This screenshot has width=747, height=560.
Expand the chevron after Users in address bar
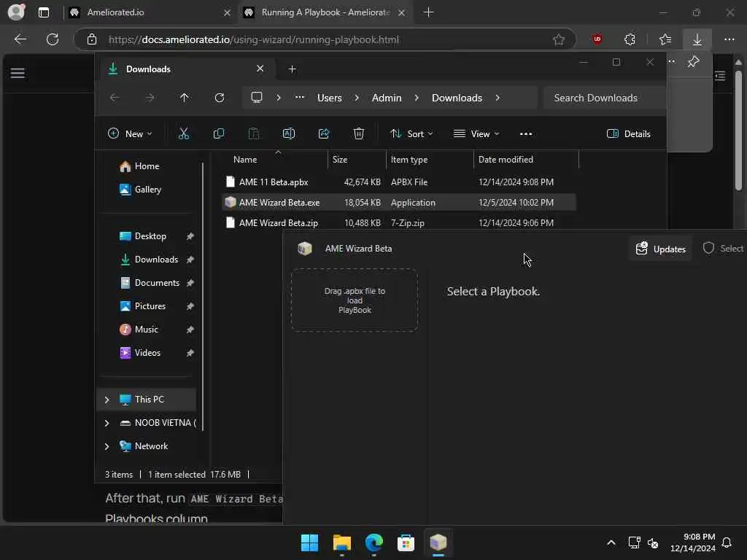(x=357, y=98)
